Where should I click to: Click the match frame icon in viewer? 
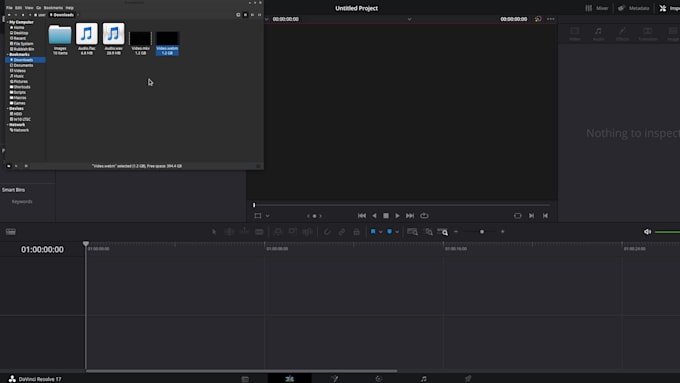[517, 216]
